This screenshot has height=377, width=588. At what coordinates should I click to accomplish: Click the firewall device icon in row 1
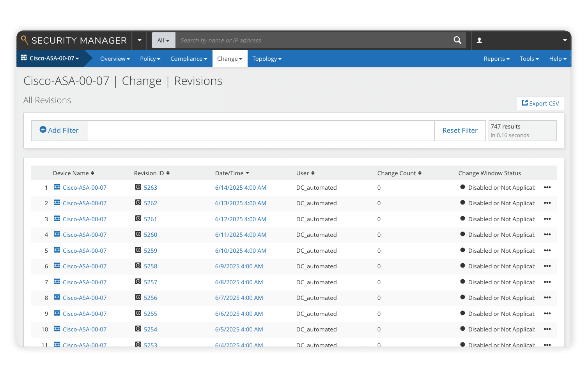57,187
